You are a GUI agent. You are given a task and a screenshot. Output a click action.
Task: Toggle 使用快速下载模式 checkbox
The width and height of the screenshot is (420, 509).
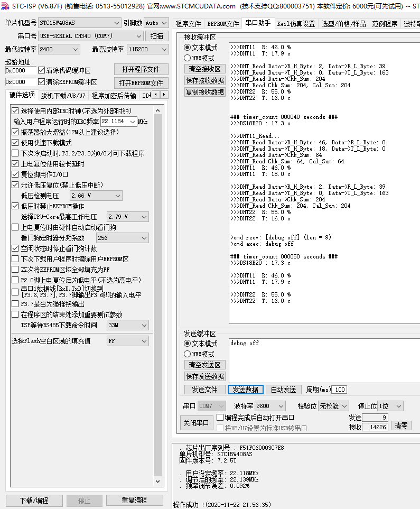tap(15, 143)
